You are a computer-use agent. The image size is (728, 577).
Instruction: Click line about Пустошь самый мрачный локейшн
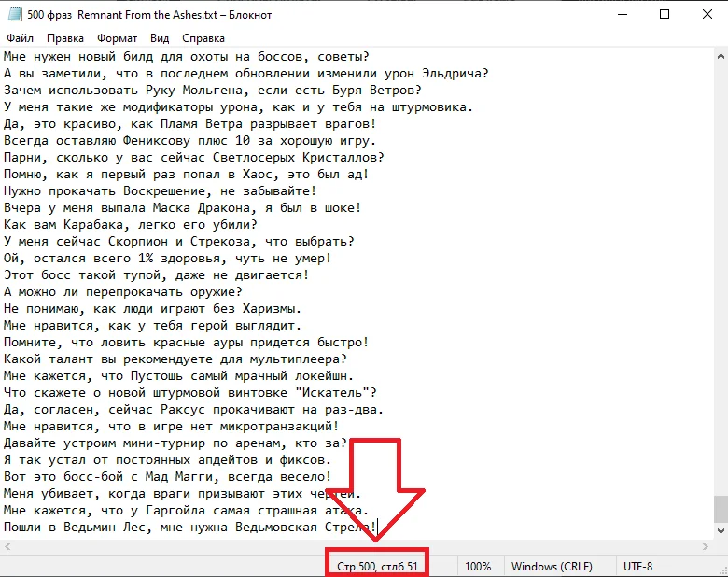(179, 376)
